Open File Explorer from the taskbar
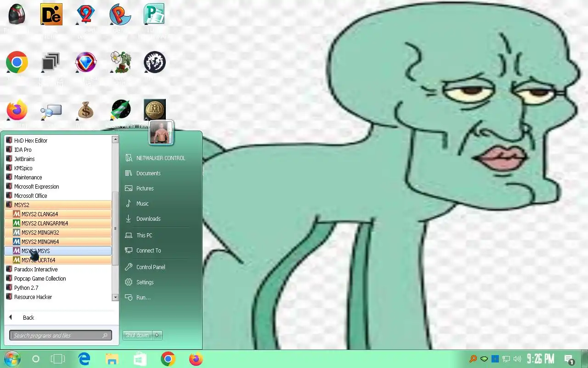 pyautogui.click(x=112, y=359)
